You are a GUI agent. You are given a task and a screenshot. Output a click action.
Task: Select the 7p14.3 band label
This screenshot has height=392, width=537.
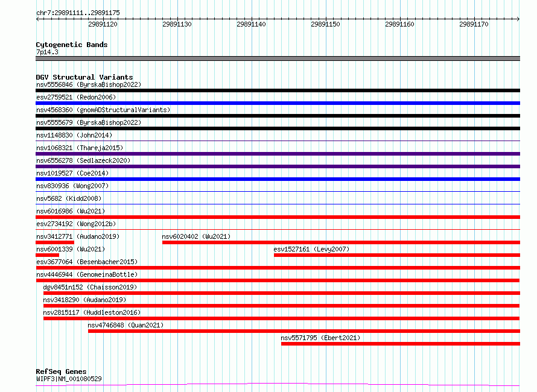pyautogui.click(x=47, y=52)
